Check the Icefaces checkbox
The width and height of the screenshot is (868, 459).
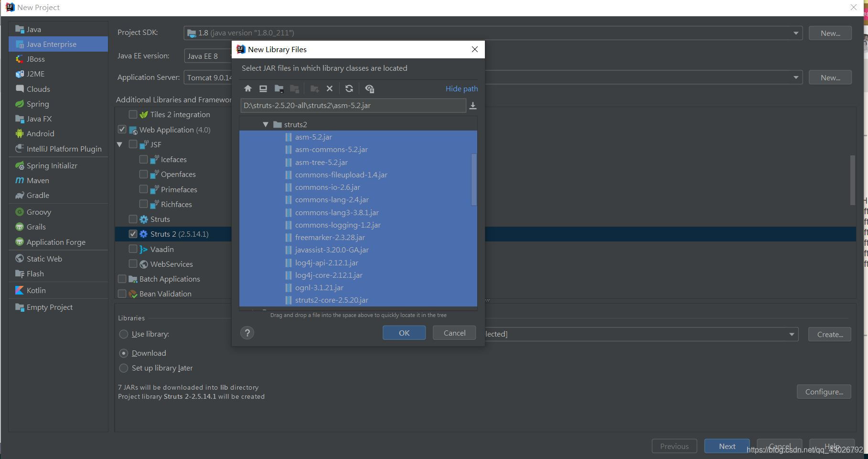(143, 159)
